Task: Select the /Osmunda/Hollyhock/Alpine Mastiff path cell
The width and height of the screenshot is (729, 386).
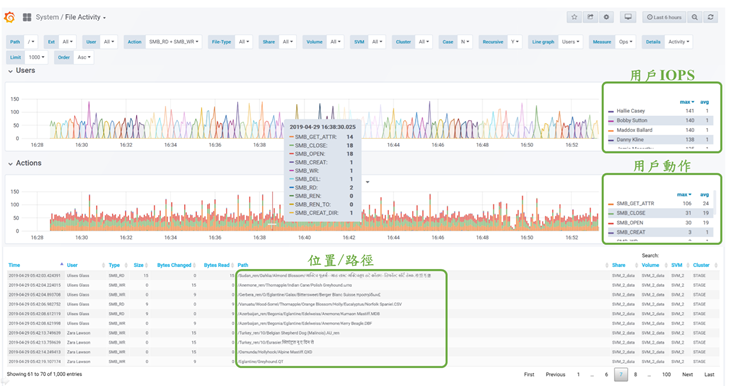Action: pos(275,352)
